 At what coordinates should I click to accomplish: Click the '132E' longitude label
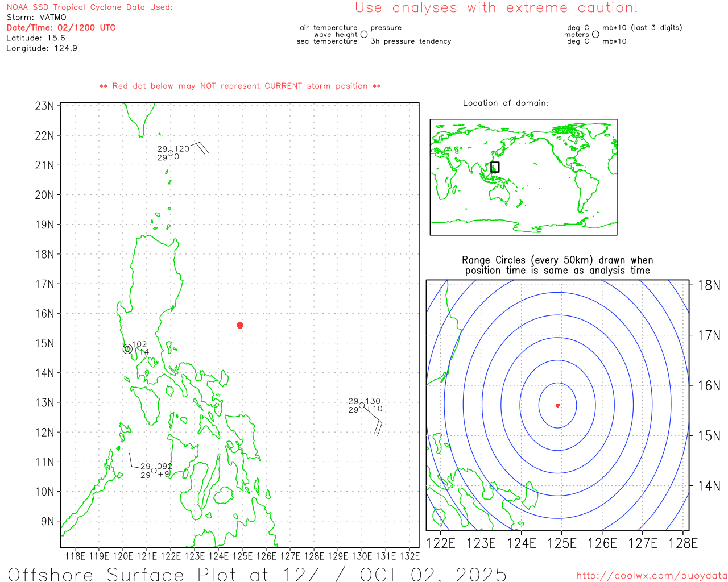point(409,556)
